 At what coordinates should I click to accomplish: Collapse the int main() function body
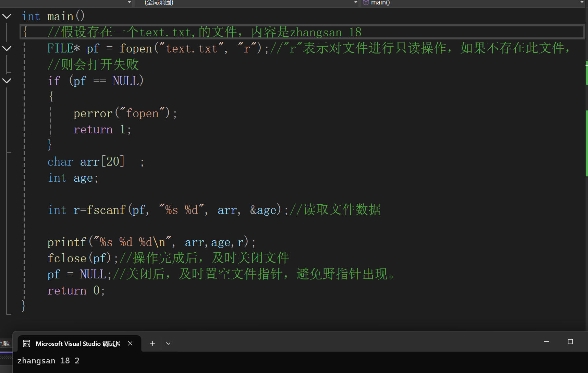[x=7, y=16]
